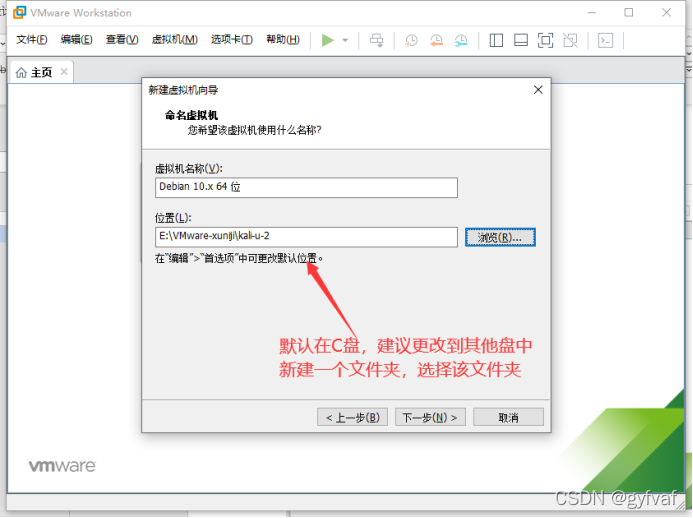Click the revert to snapshot icon
693x518 pixels.
click(436, 41)
